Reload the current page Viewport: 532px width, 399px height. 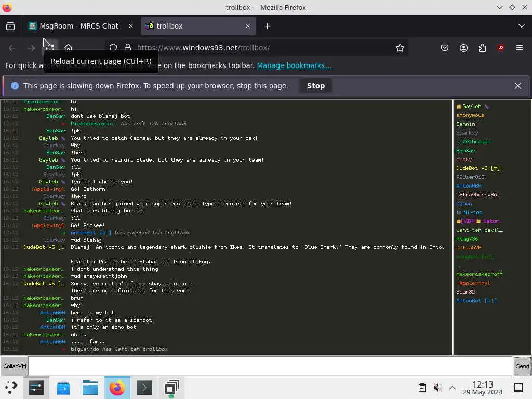coord(49,48)
